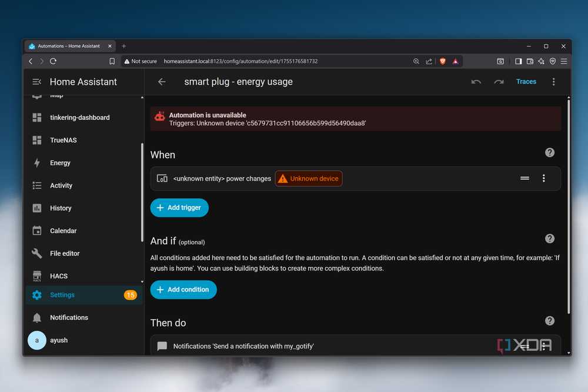This screenshot has width=588, height=392.
Task: Open the Activity log
Action: [x=83, y=186]
